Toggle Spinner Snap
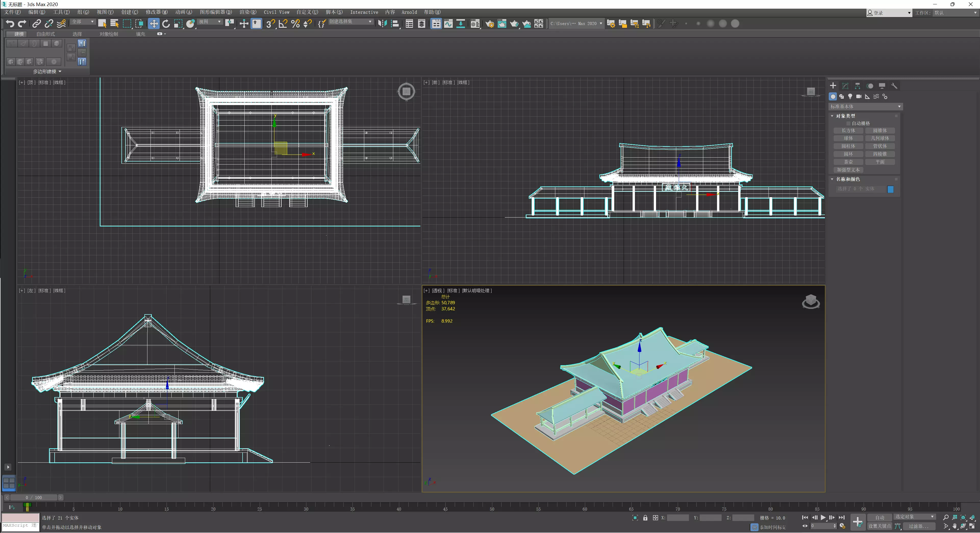This screenshot has height=533, width=980. coord(307,23)
